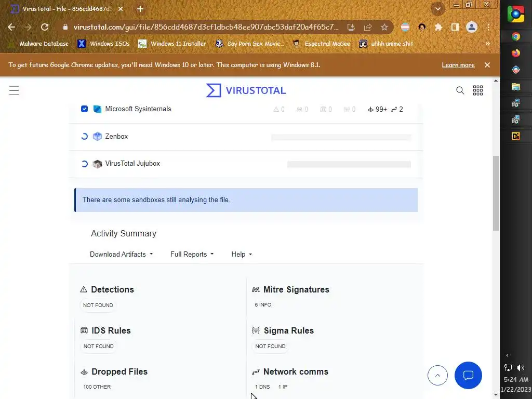Open Chrome three-dot menu

coord(488,27)
